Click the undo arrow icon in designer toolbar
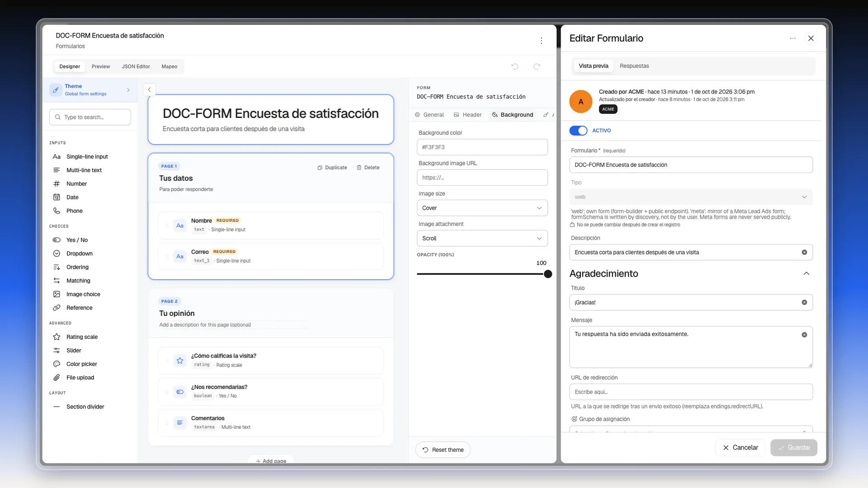Screen dimensions: 868x488 click(514, 66)
